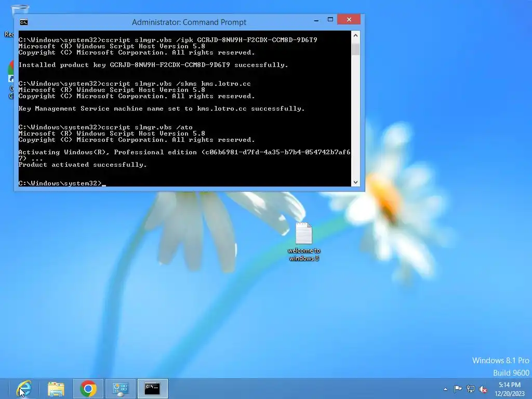This screenshot has width=532, height=399.
Task: Click the scroll up arrow in Command Prompt
Action: coord(355,35)
